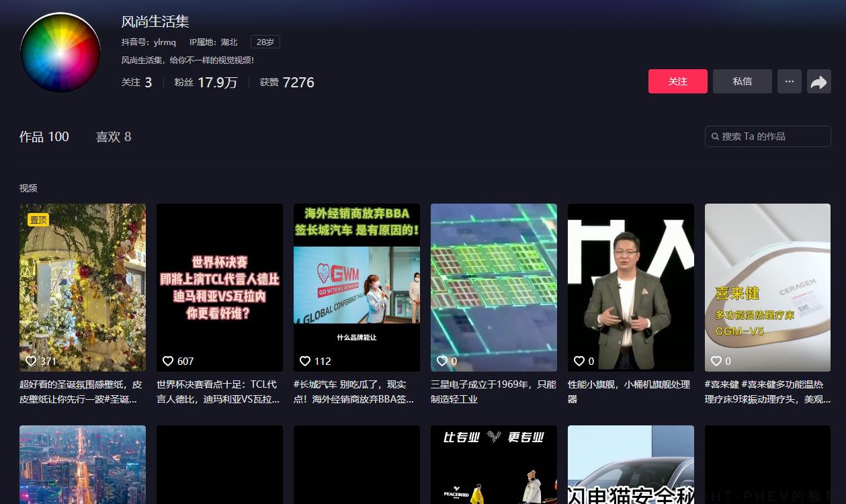Click the 28岁 age tag

coord(265,42)
